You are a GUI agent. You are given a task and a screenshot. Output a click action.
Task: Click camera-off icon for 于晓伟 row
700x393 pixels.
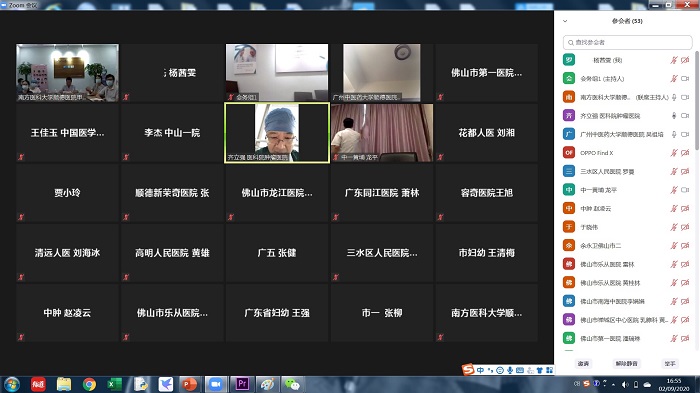click(685, 227)
